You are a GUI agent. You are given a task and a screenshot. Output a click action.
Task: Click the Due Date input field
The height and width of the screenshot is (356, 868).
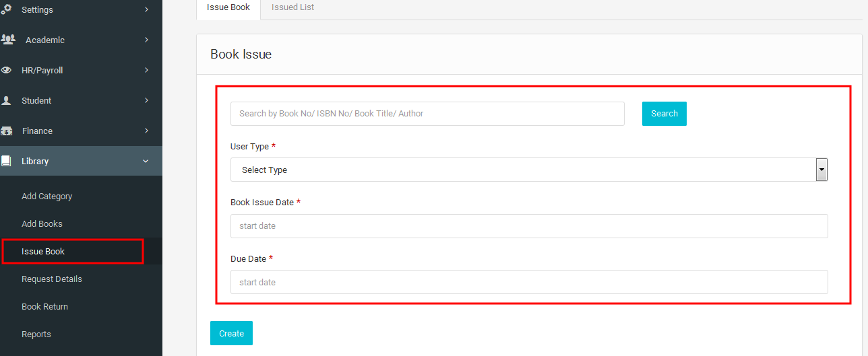pyautogui.click(x=529, y=282)
